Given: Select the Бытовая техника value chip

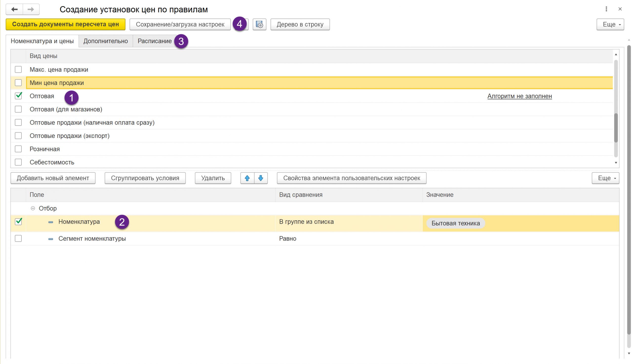Looking at the screenshot, I should click(x=455, y=223).
